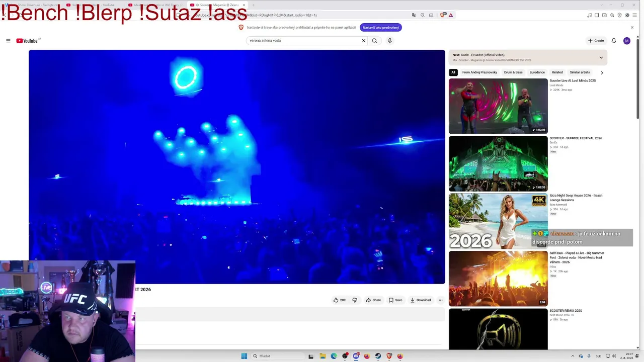Dislike the video with thumbs down
The height and width of the screenshot is (362, 644).
click(x=355, y=300)
